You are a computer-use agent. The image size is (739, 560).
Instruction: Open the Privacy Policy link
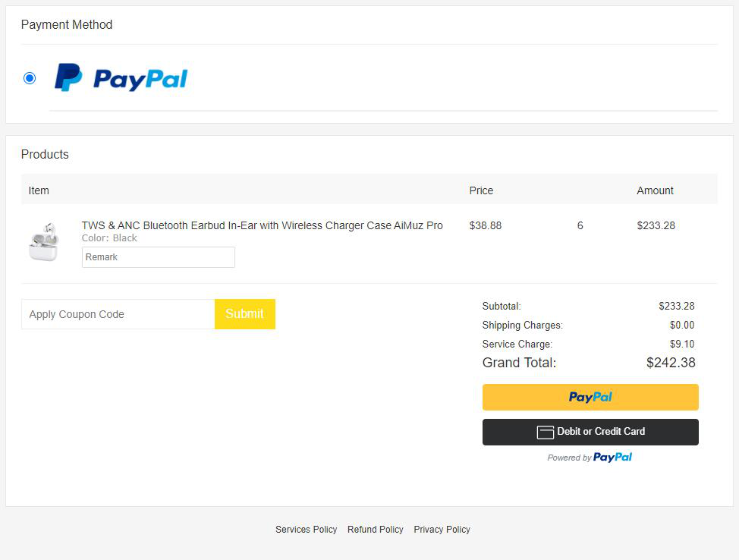[x=442, y=530]
